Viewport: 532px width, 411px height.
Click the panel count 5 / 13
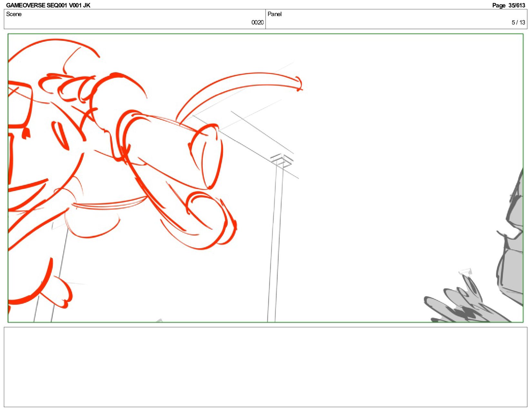[x=518, y=23]
